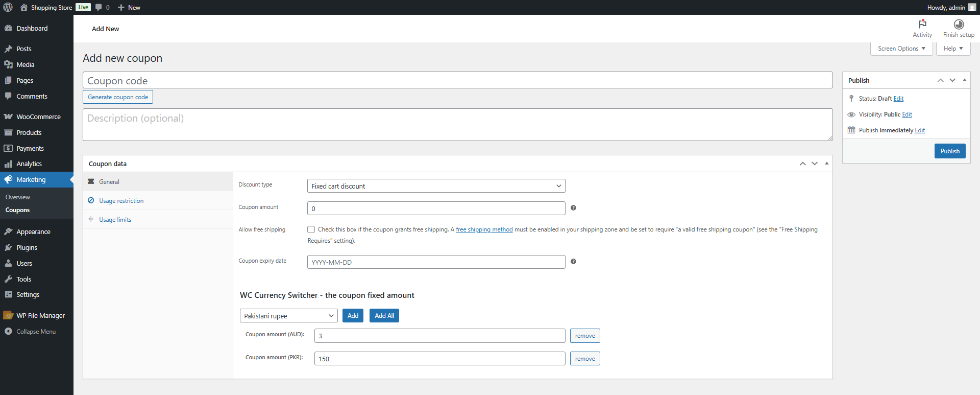Enable the Allow free shipping checkbox
Image resolution: width=980 pixels, height=395 pixels.
(311, 229)
